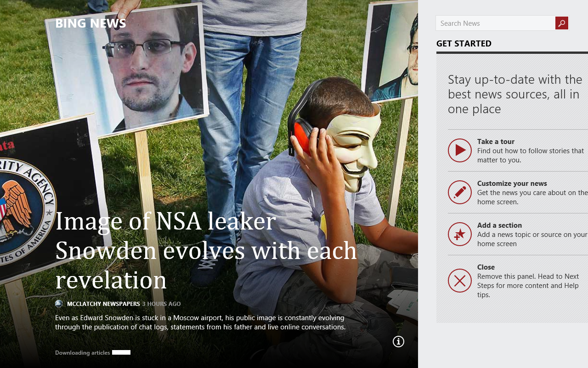
Task: Click the Downloading articles progress bar
Action: [121, 352]
